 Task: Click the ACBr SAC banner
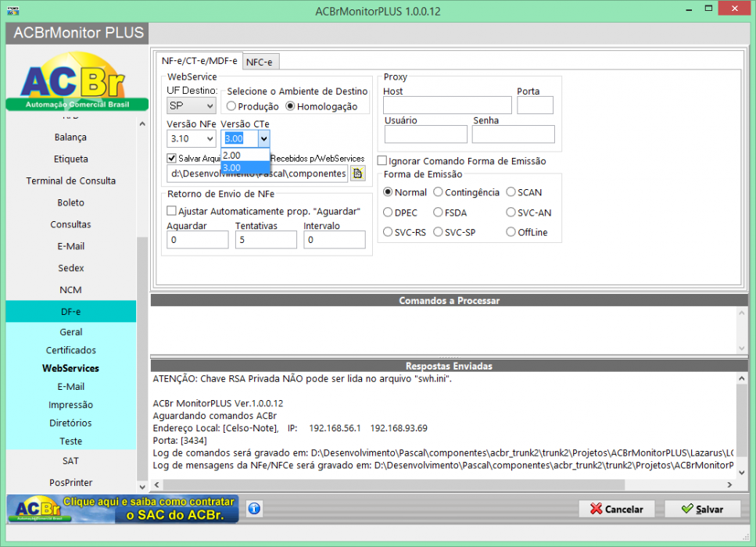coord(123,509)
